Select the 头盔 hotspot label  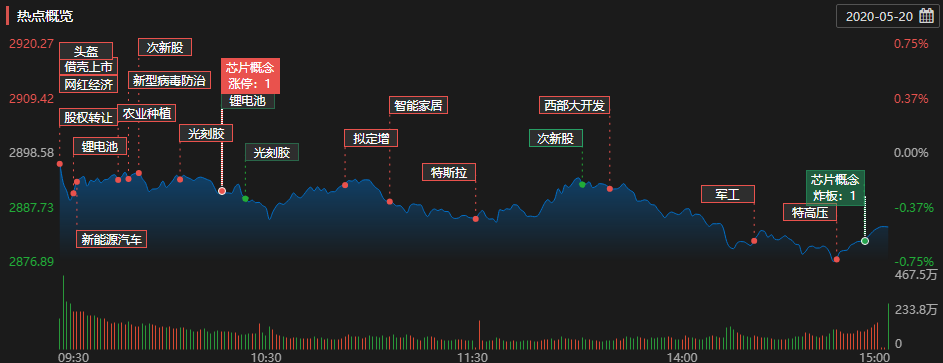tap(86, 51)
